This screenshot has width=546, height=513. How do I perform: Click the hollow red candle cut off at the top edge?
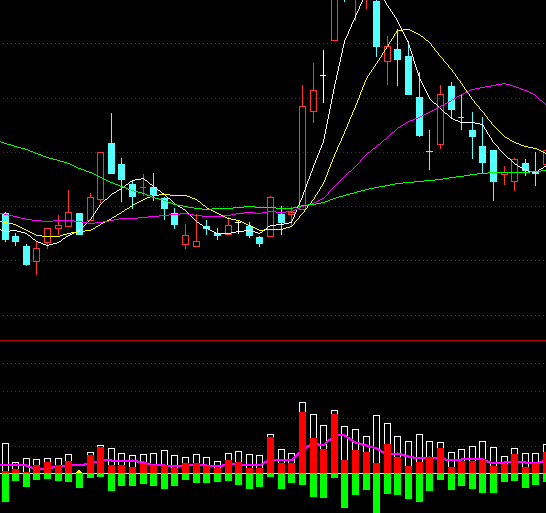(334, 20)
